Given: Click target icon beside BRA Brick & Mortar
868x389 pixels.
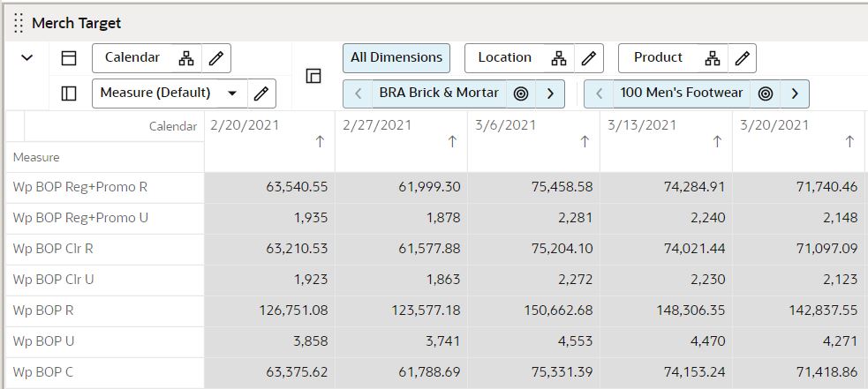Looking at the screenshot, I should [x=520, y=94].
